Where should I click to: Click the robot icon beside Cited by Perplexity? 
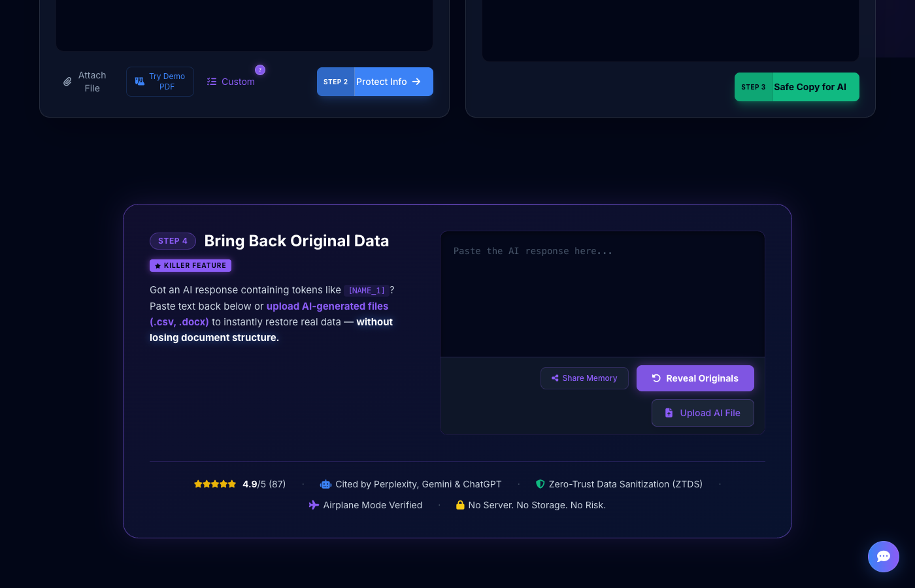pyautogui.click(x=325, y=484)
